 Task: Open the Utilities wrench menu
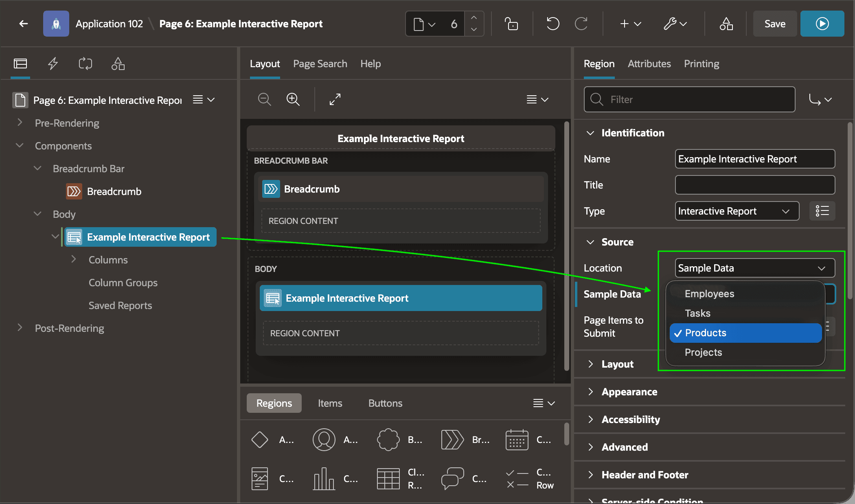coord(675,24)
